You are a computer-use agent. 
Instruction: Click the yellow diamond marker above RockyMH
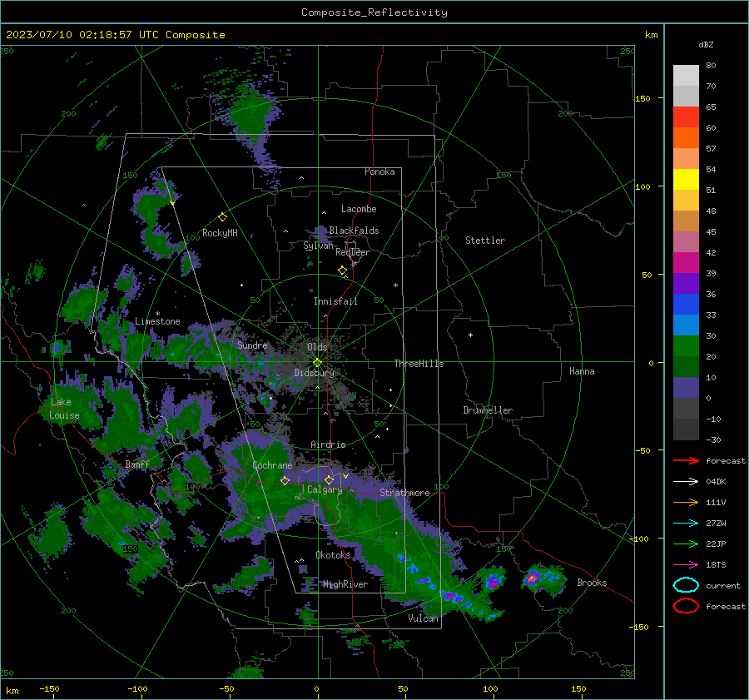(x=222, y=217)
